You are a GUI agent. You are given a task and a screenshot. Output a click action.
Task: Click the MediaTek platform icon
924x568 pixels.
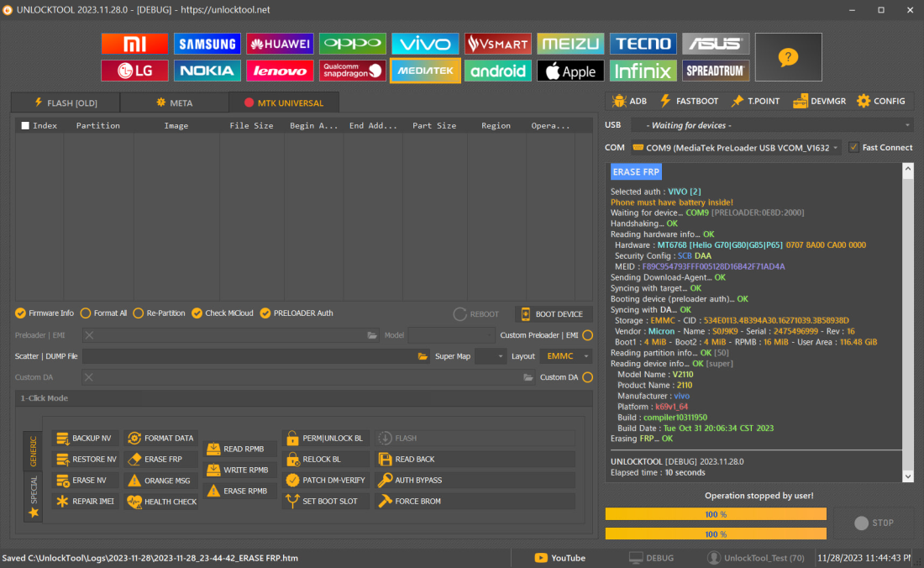[425, 71]
